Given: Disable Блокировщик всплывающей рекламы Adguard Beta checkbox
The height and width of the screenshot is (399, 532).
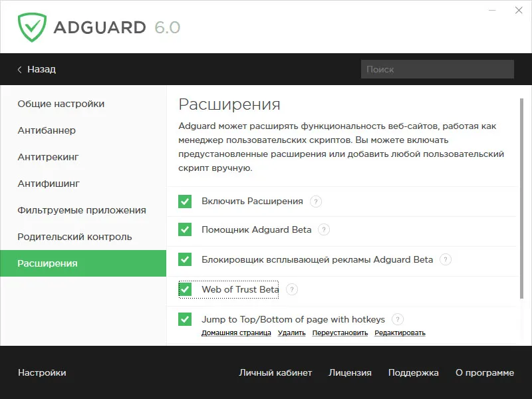Looking at the screenshot, I should (x=185, y=259).
